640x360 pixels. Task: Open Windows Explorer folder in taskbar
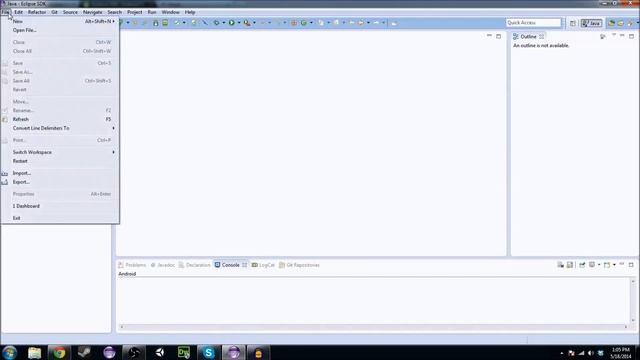34,353
